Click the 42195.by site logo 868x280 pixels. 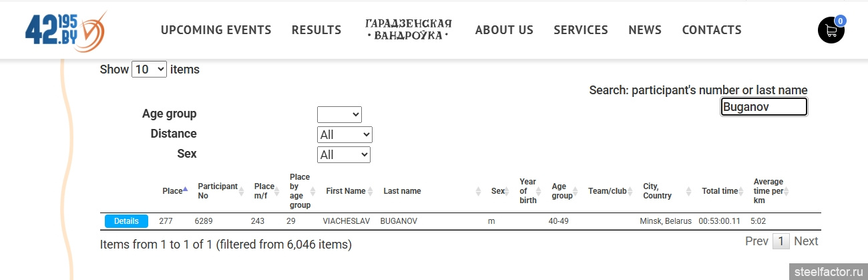(65, 31)
